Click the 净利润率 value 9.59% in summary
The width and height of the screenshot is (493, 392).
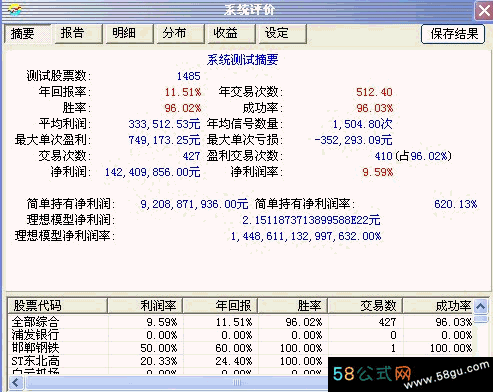click(x=378, y=172)
